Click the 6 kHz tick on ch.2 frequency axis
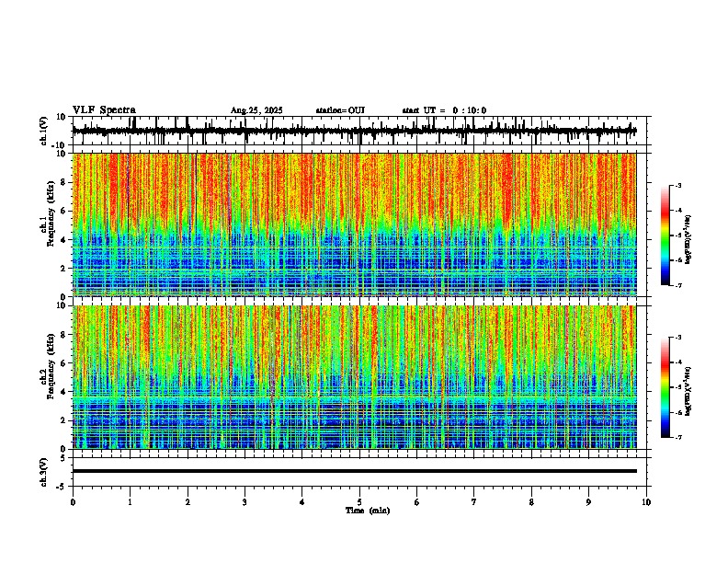The width and height of the screenshot is (728, 563). tap(64, 363)
